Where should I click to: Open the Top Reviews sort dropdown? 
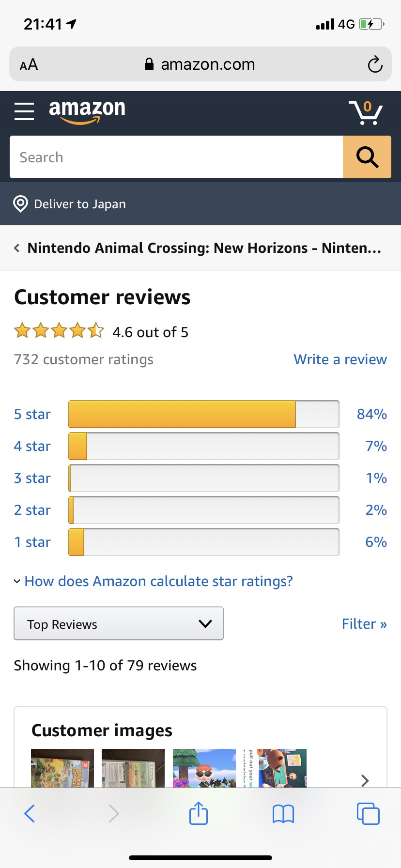(119, 623)
